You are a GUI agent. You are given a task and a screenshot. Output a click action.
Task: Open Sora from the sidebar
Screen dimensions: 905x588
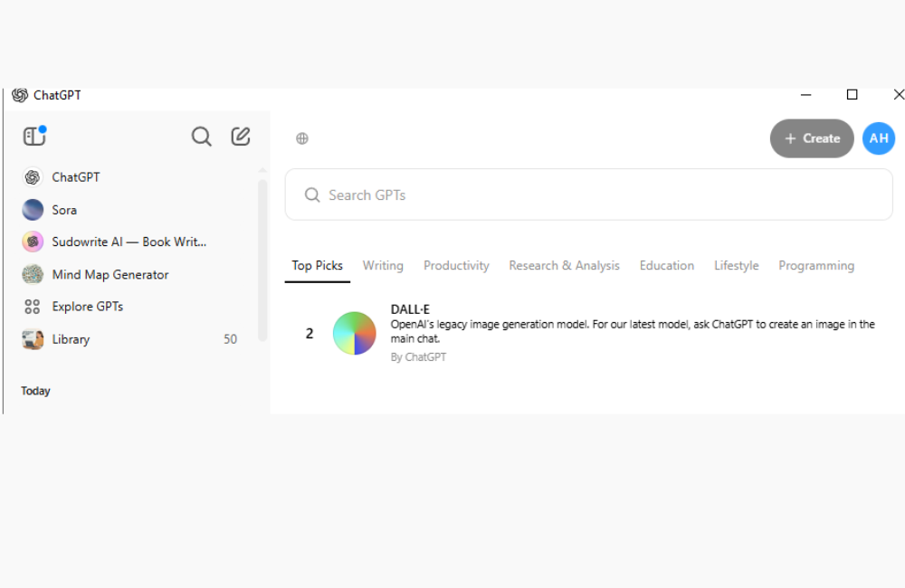[64, 210]
